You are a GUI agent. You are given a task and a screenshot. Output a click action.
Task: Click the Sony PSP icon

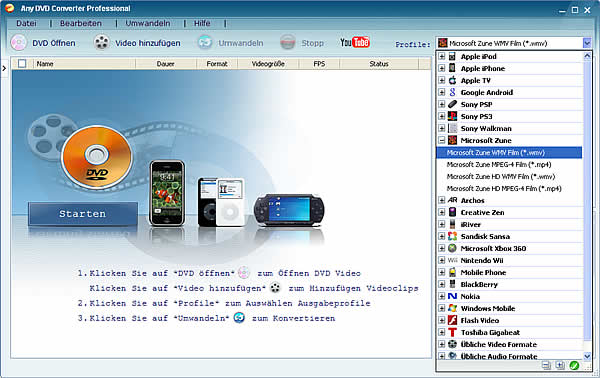coord(452,104)
